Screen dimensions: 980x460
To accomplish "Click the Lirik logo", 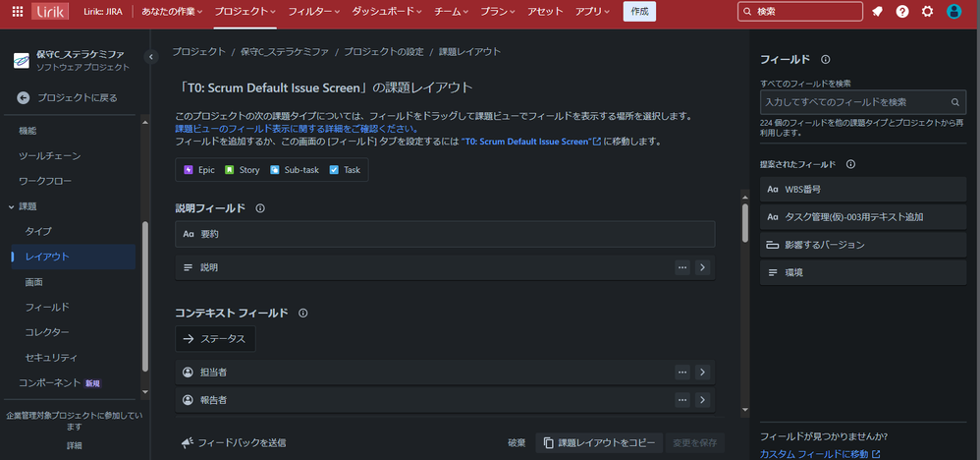I will [x=50, y=11].
